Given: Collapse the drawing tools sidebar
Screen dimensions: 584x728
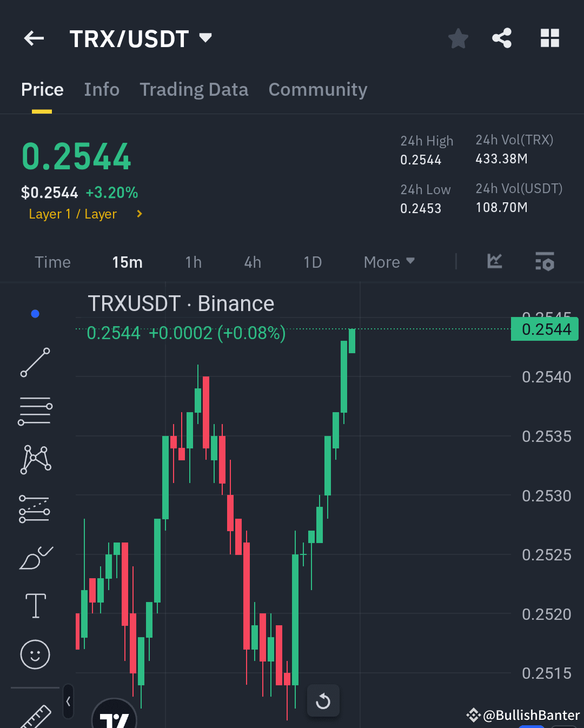Looking at the screenshot, I should click(x=68, y=700).
